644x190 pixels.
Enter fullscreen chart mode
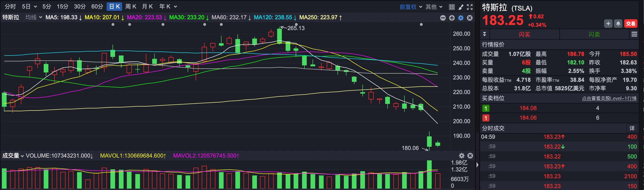coord(470,7)
